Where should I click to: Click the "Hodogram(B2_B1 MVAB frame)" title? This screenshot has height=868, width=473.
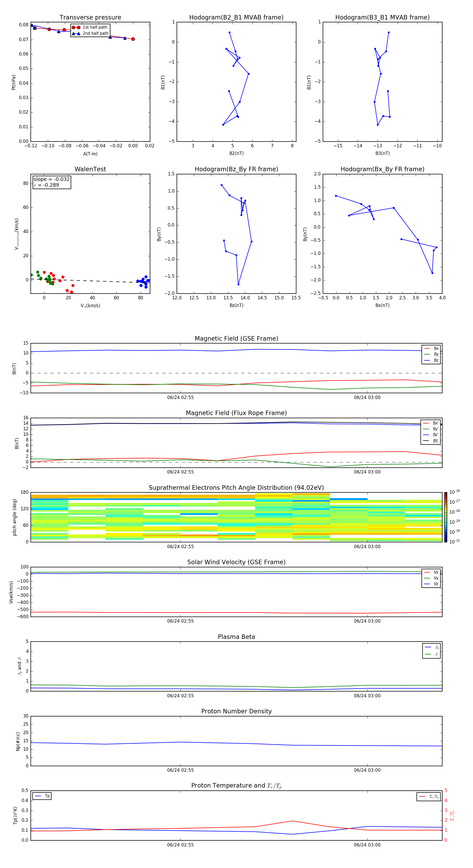(236, 18)
